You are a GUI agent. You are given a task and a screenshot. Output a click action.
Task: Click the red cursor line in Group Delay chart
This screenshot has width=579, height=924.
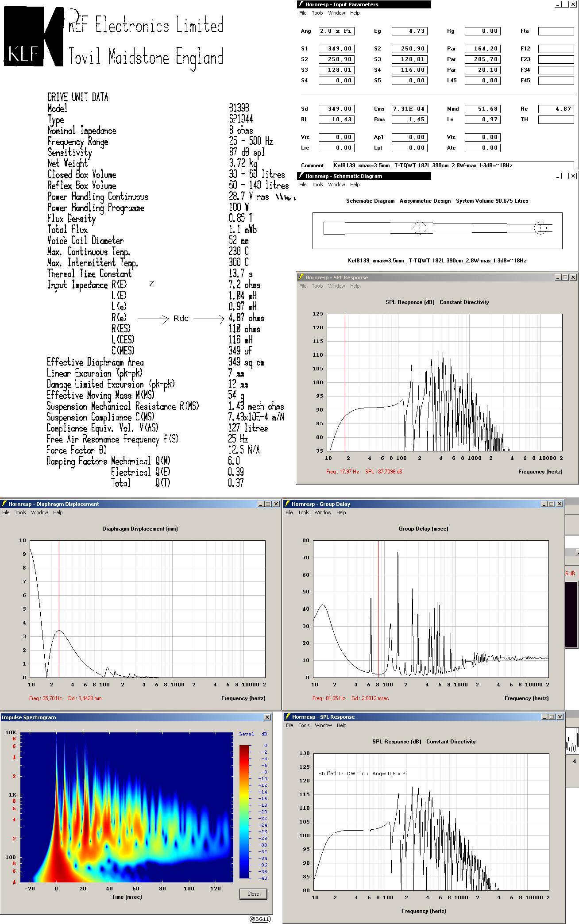tap(378, 609)
